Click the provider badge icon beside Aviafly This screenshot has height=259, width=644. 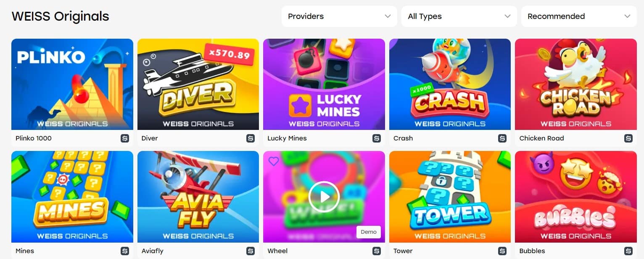coord(251,251)
